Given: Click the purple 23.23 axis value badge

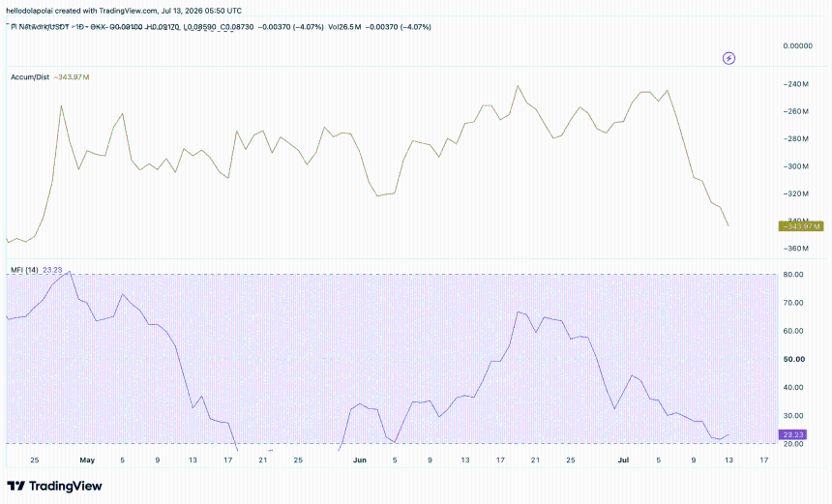Looking at the screenshot, I should coord(792,434).
